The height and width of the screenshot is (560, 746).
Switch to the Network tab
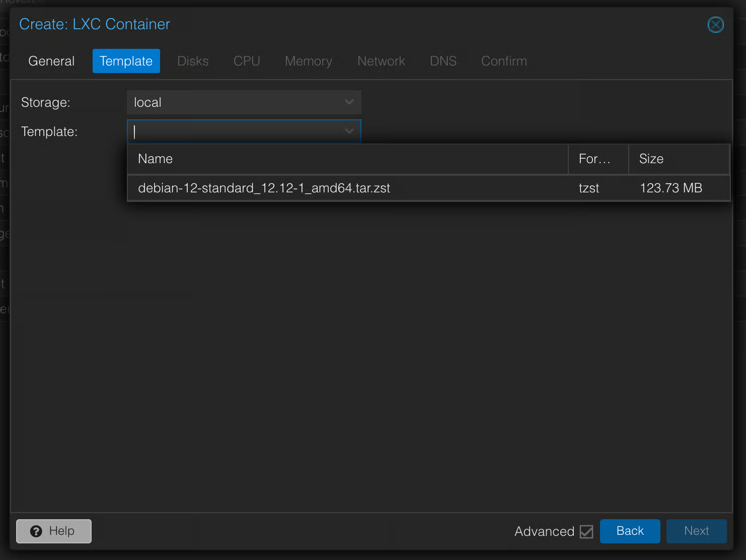pyautogui.click(x=381, y=61)
